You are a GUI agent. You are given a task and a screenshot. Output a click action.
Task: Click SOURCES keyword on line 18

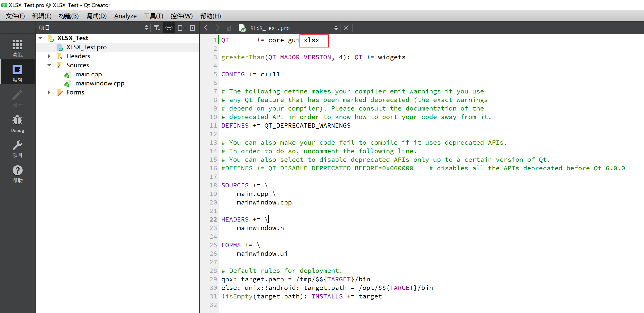click(235, 185)
